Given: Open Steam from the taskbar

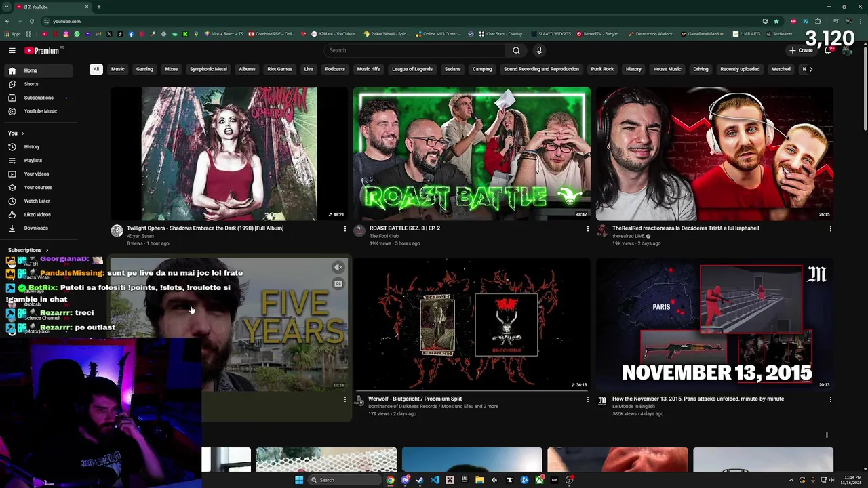Looking at the screenshot, I should pos(420,480).
